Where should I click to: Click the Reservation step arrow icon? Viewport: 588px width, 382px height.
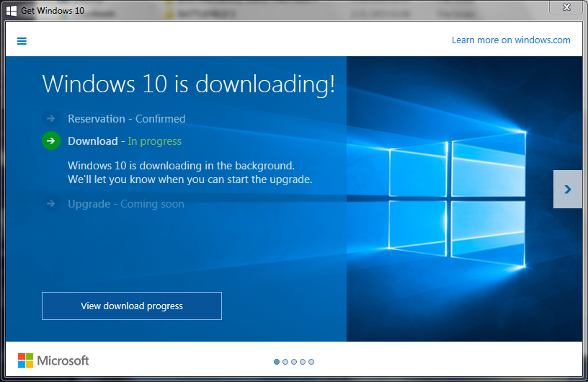[50, 119]
